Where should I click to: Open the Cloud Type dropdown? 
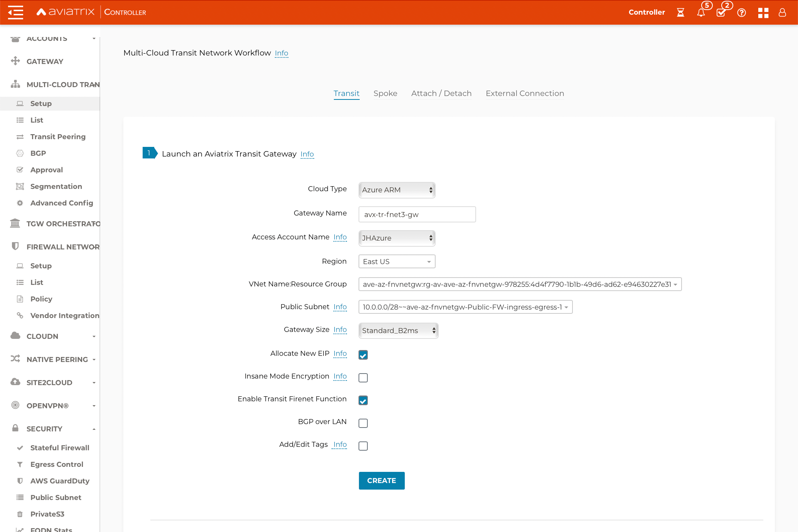point(397,190)
